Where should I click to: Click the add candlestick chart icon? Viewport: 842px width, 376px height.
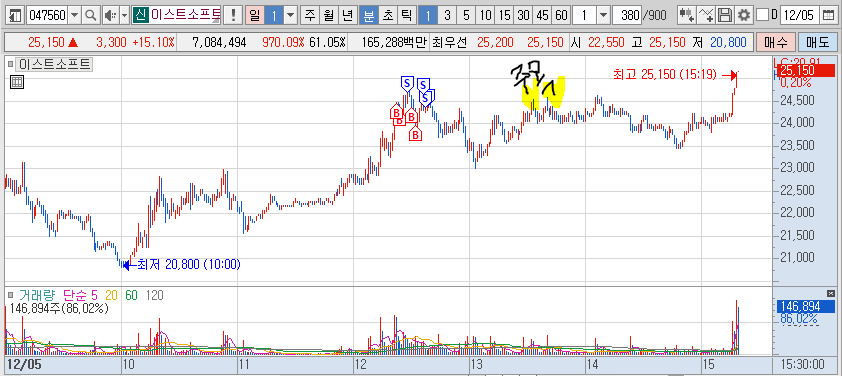click(x=687, y=15)
